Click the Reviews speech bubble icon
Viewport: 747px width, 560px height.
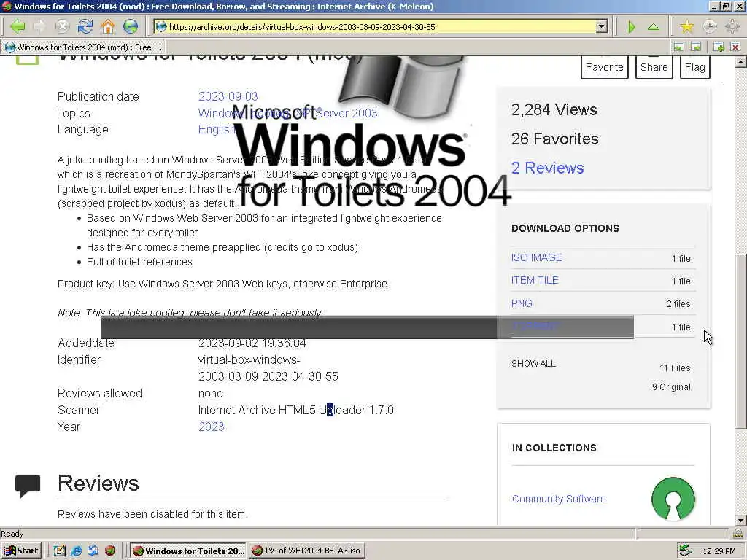(x=28, y=486)
